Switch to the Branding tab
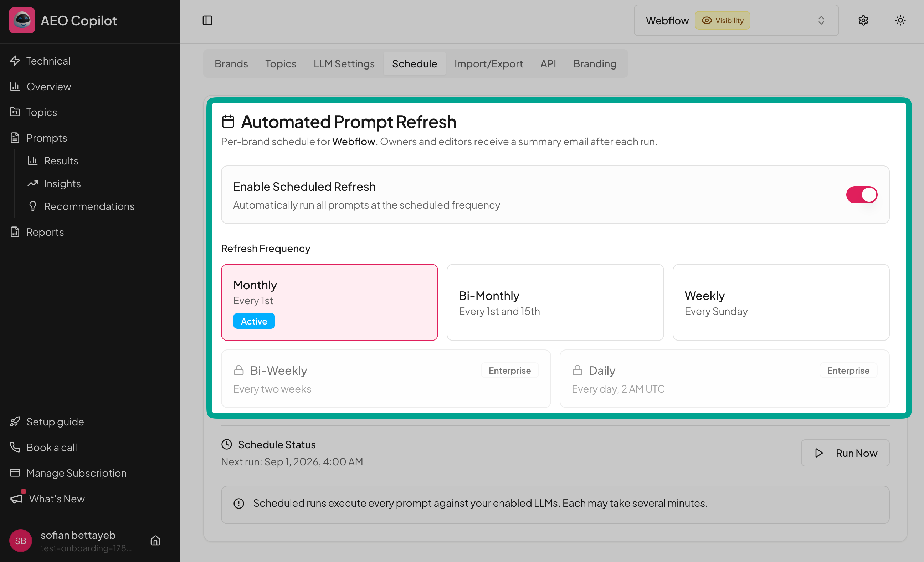 click(594, 64)
